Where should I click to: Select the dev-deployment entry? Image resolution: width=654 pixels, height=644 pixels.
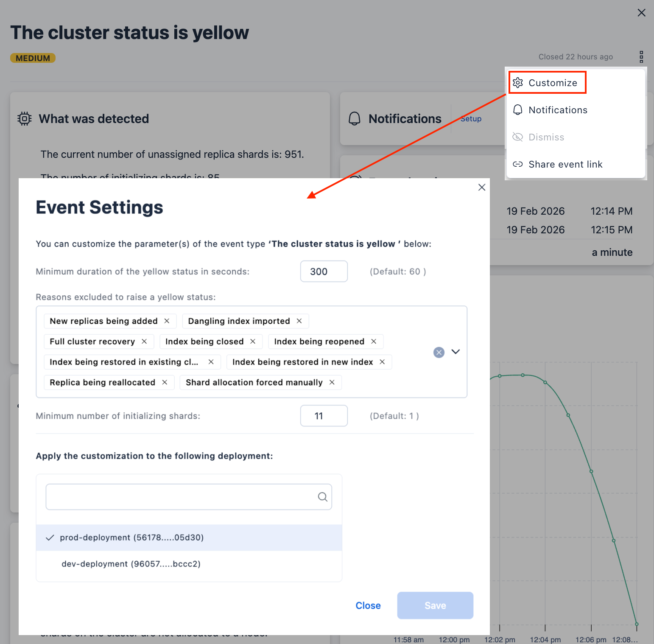131,564
